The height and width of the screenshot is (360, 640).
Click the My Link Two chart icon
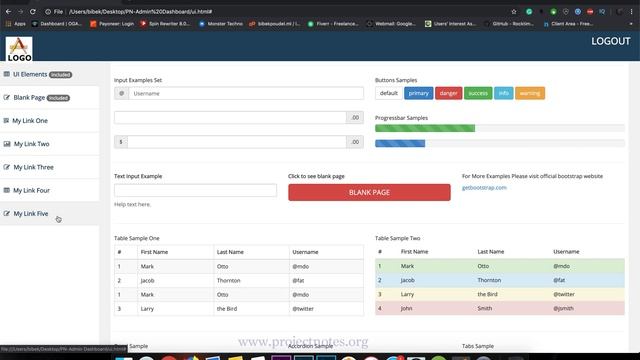(7, 144)
